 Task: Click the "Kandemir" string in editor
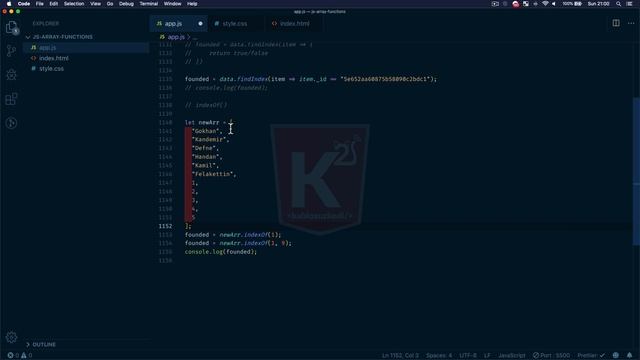(209, 140)
